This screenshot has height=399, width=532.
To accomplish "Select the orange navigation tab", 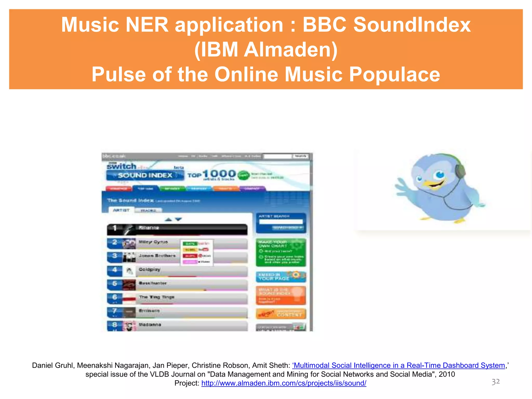I will coord(225,189).
